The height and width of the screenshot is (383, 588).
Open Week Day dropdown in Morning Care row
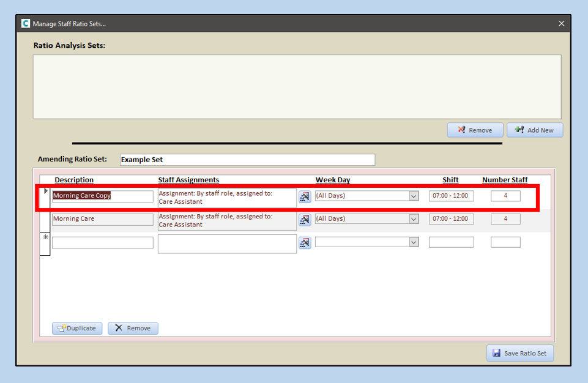pyautogui.click(x=414, y=219)
